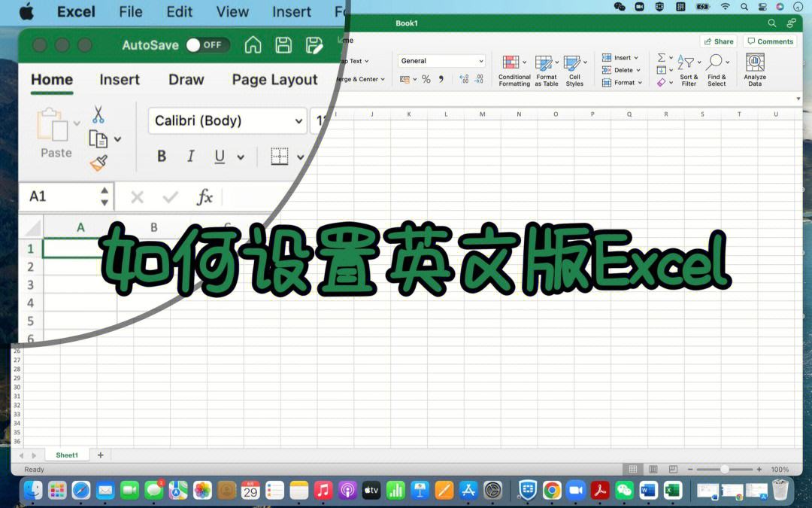Screen dimensions: 812x508
Task: Select the Format Painter brush icon
Action: [98, 163]
